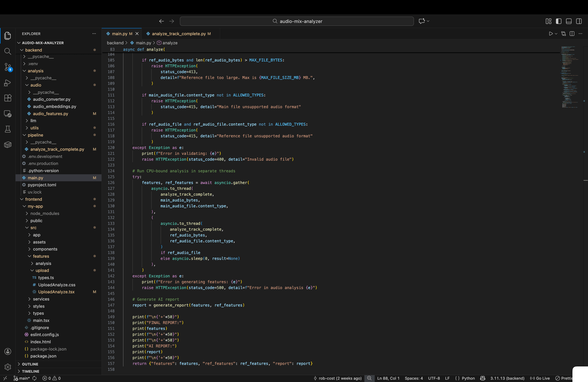The image size is (588, 382).
Task: Click backend in the breadcrumb path
Action: tap(115, 43)
